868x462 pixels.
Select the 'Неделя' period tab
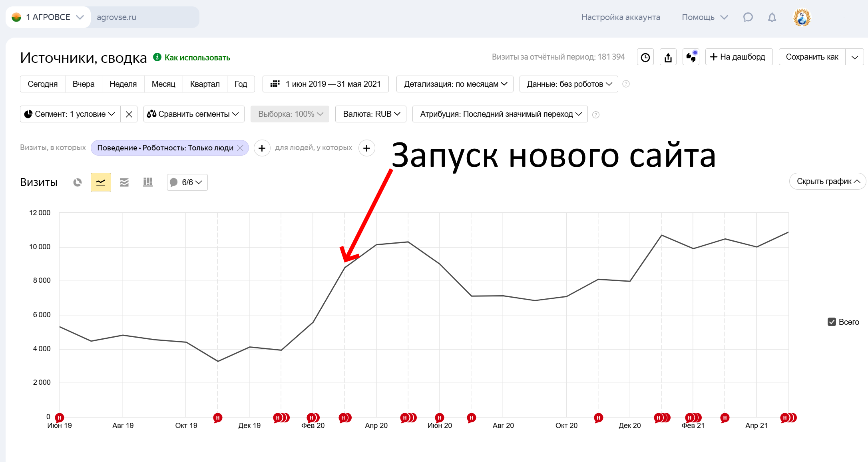point(123,84)
